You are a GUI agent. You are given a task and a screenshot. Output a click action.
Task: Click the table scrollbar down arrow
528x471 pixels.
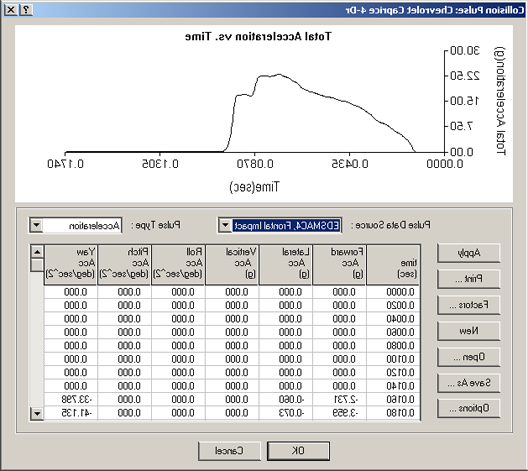(37, 413)
